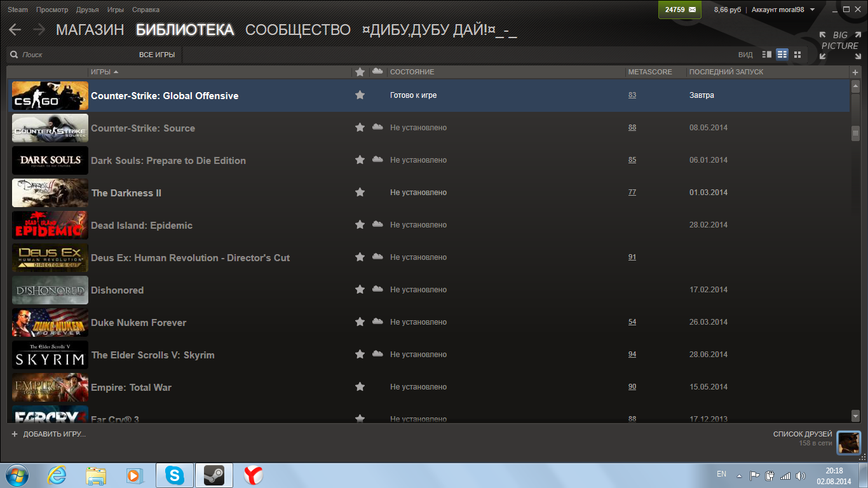
Task: Click cloud icon for Dishonored row
Action: (377, 288)
